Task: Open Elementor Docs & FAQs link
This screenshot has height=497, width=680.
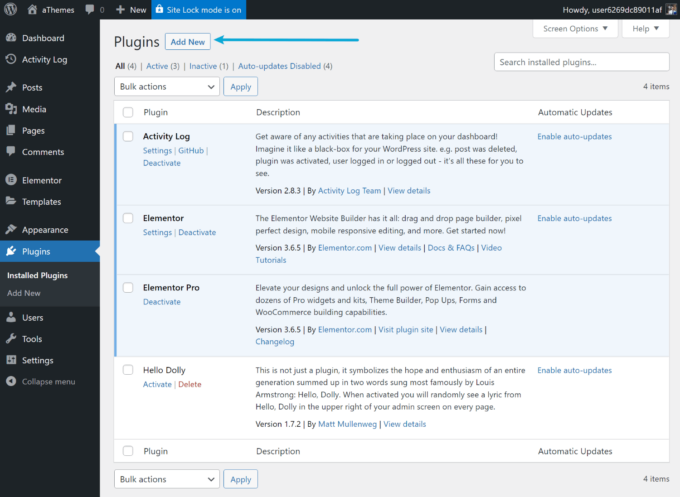Action: coord(451,248)
